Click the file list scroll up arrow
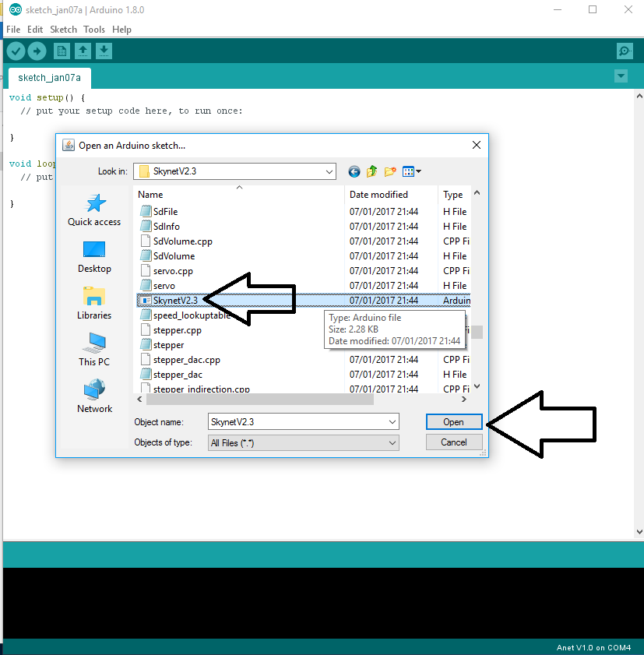Image resolution: width=644 pixels, height=655 pixels. (477, 193)
